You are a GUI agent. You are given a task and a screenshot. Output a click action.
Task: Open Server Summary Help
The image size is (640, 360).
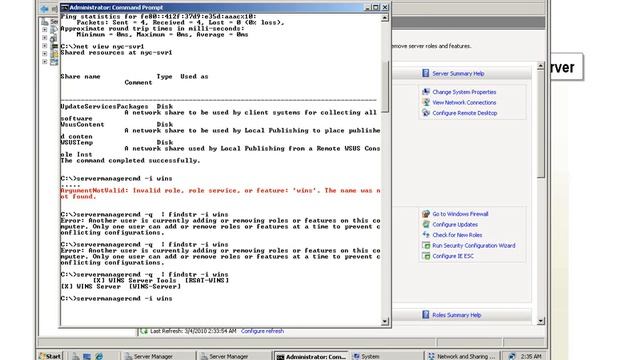coord(458,73)
